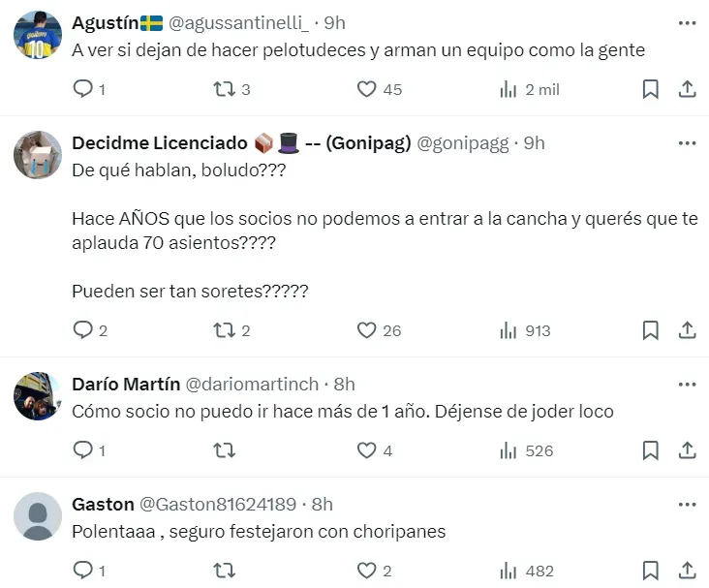View analytics for the 2 mil views tweet
This screenshot has width=709, height=588.
click(509, 89)
